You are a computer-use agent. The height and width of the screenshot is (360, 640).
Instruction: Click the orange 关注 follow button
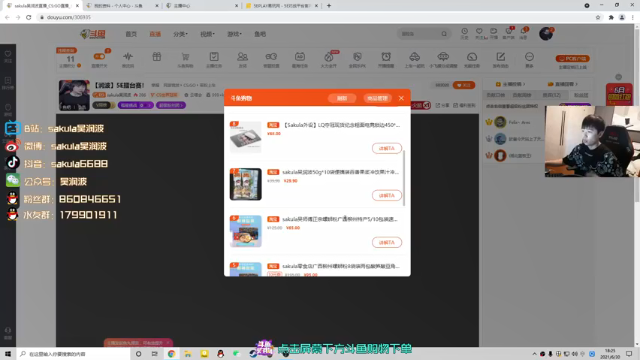click(464, 85)
